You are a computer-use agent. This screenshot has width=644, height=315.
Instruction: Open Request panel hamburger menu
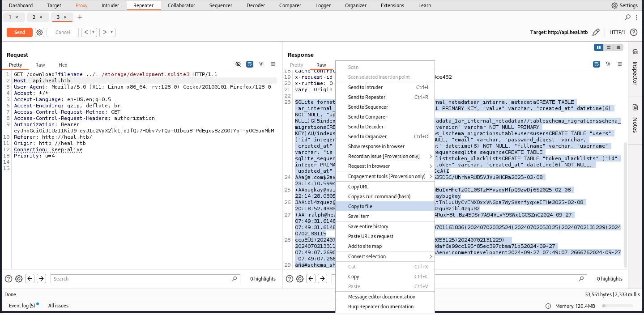pyautogui.click(x=273, y=64)
